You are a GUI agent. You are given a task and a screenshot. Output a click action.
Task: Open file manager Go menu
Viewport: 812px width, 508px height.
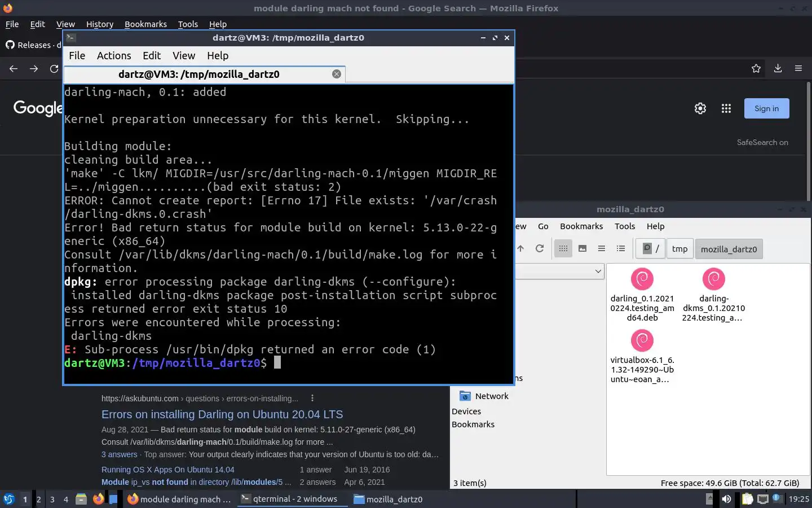[x=543, y=226]
